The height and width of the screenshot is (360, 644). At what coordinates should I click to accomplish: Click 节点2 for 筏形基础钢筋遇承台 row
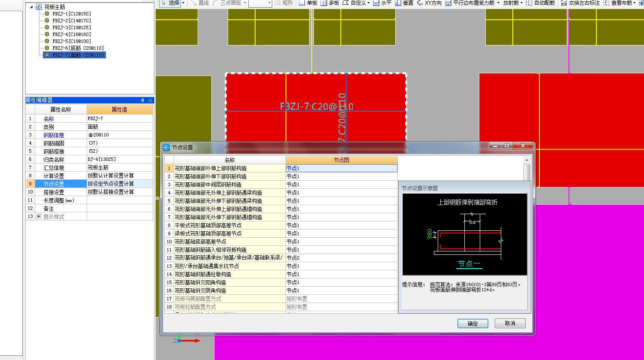[341, 258]
